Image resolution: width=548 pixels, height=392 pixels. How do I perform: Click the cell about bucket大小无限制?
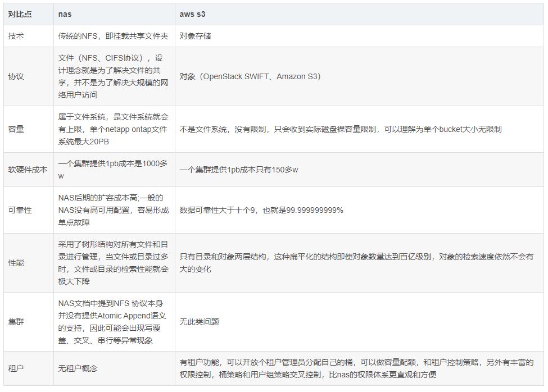pos(359,129)
